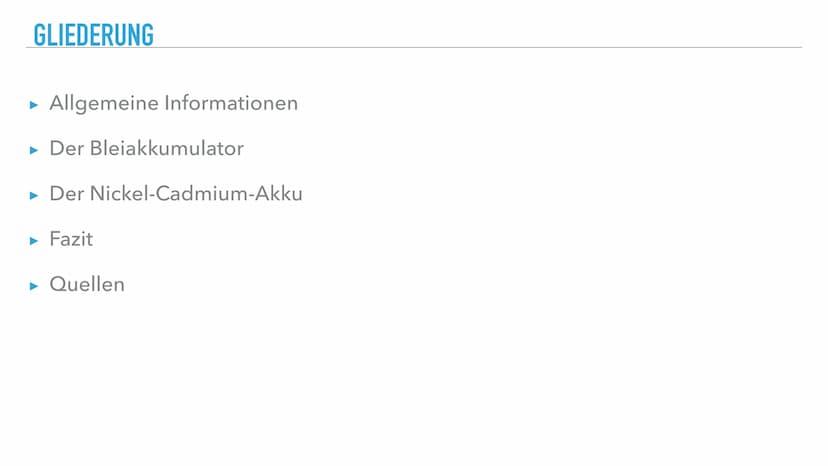Screen dimensions: 828x466
Task: Click the word Nickel in third bullet
Action: pyautogui.click(x=116, y=194)
